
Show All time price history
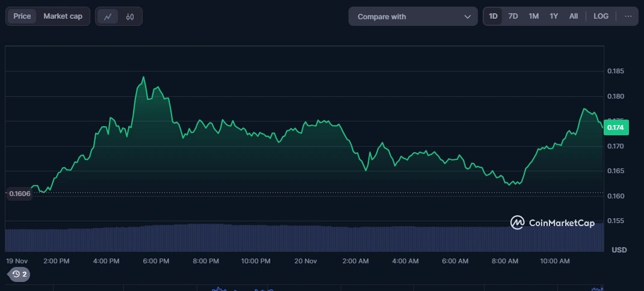click(574, 16)
